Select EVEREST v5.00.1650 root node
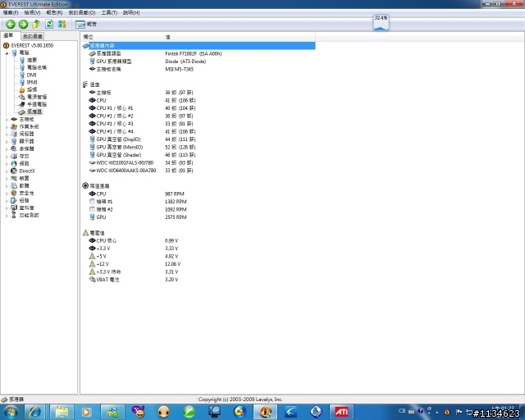The image size is (525, 420). [32, 45]
